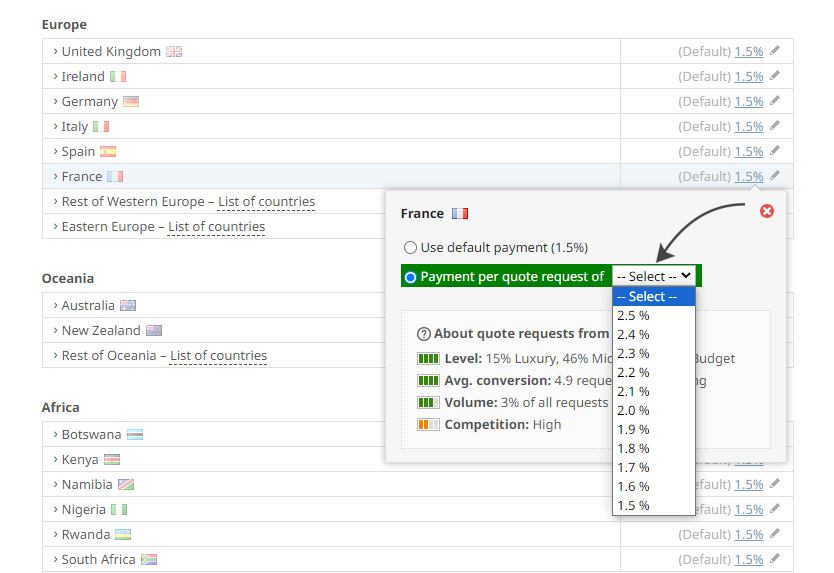Screen dimensions: 834x573
Task: Click the question mark help icon
Action: 424,334
